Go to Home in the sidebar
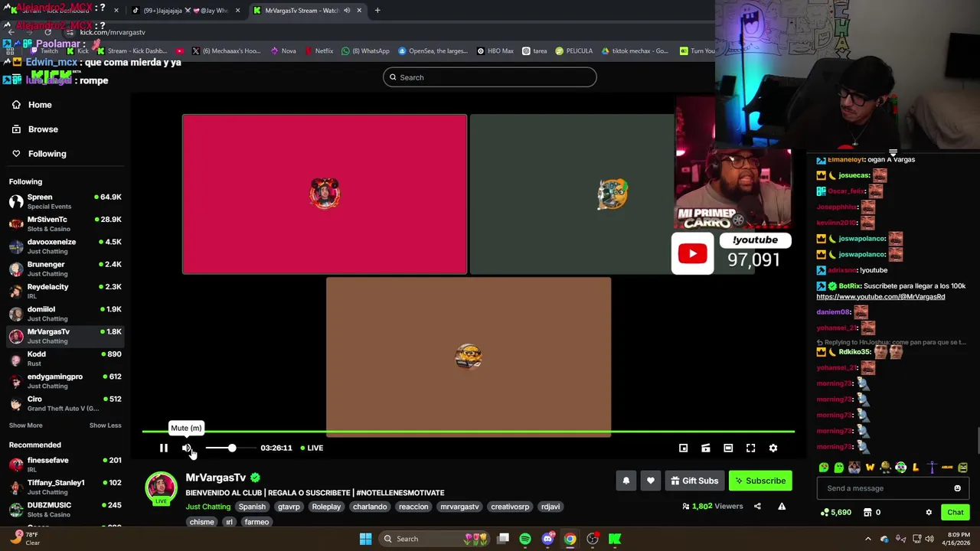 coord(32,105)
